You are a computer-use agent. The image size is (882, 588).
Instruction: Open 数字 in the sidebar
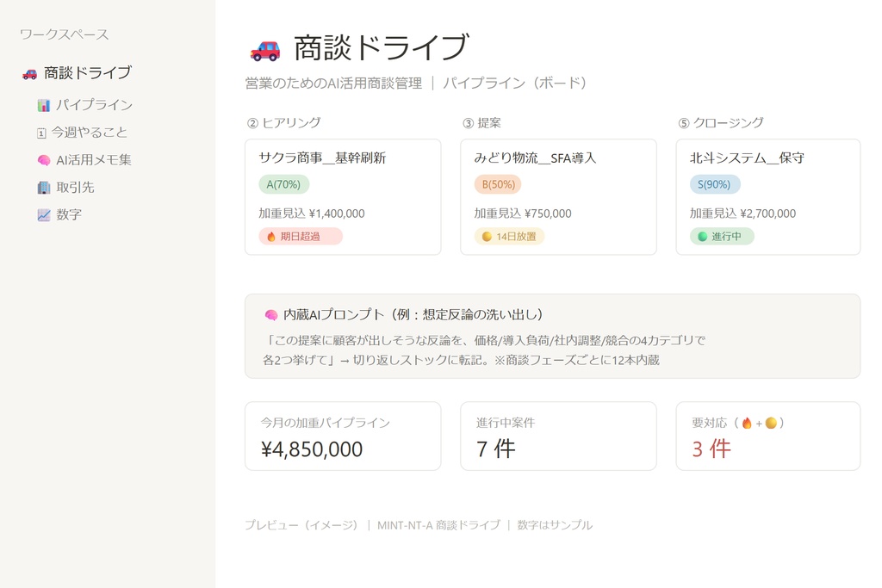pos(59,214)
